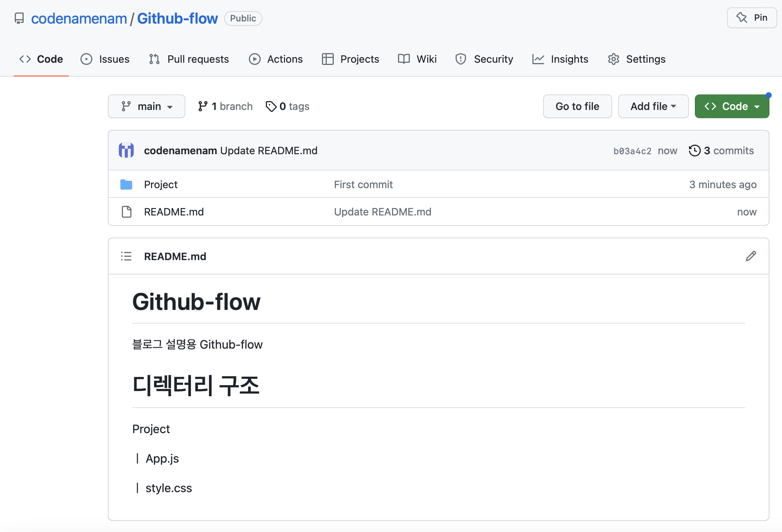782x532 pixels.
Task: Click the README.md file icon in file list
Action: tap(127, 212)
